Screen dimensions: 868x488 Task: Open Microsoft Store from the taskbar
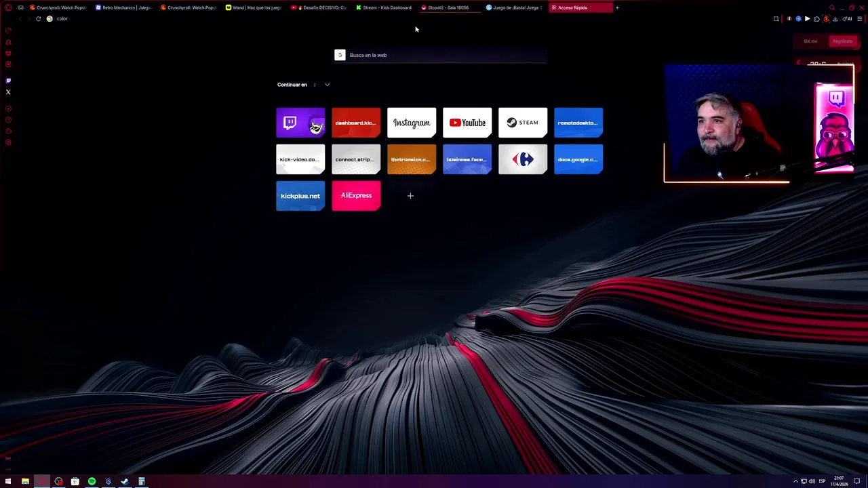(75, 481)
